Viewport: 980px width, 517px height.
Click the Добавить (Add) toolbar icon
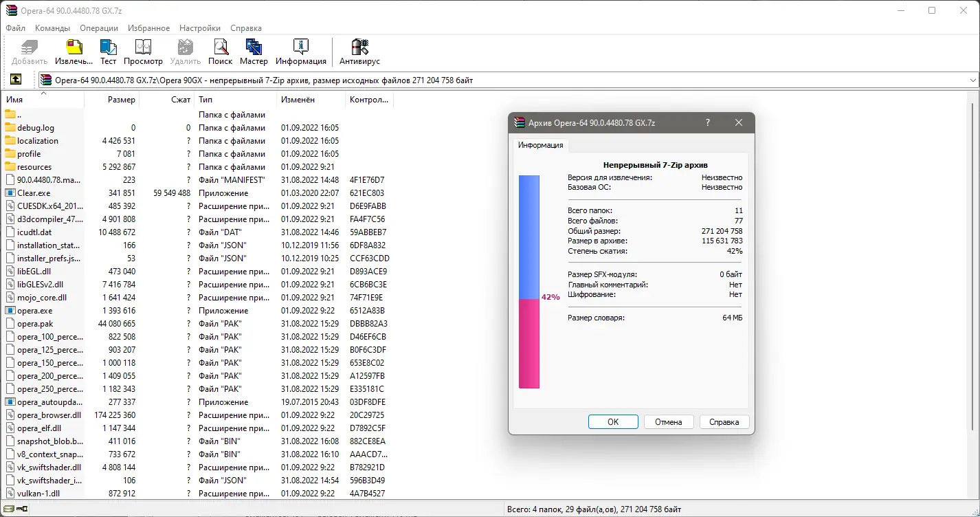(x=30, y=47)
